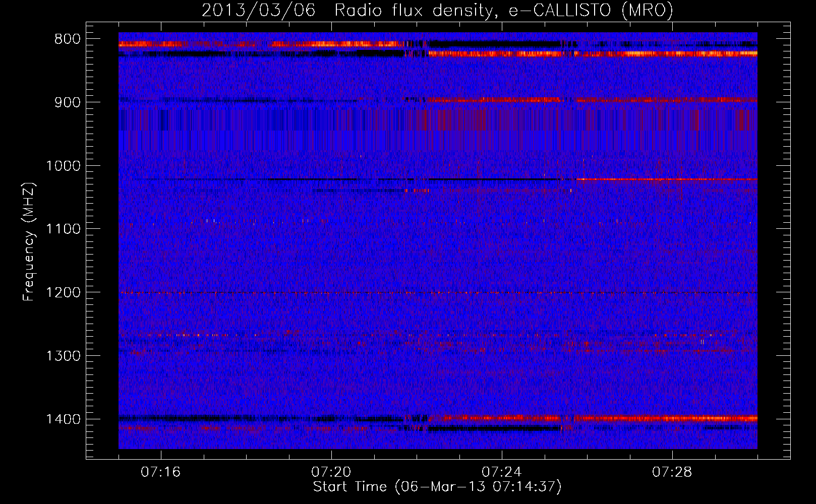Select the 1000 frequency tick label
The width and height of the screenshot is (816, 504).
[x=63, y=166]
